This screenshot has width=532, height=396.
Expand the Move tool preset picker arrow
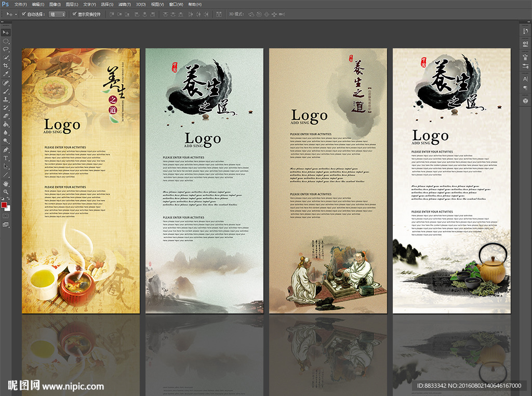tap(16, 14)
